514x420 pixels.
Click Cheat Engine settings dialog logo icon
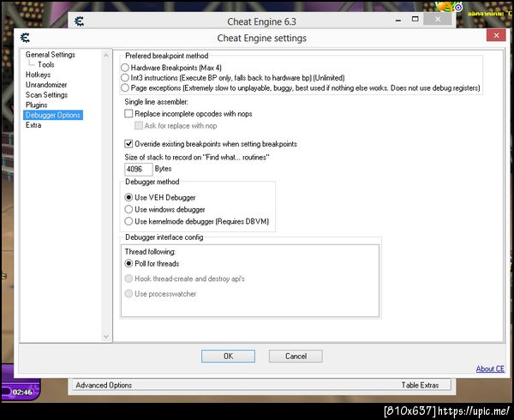25,38
